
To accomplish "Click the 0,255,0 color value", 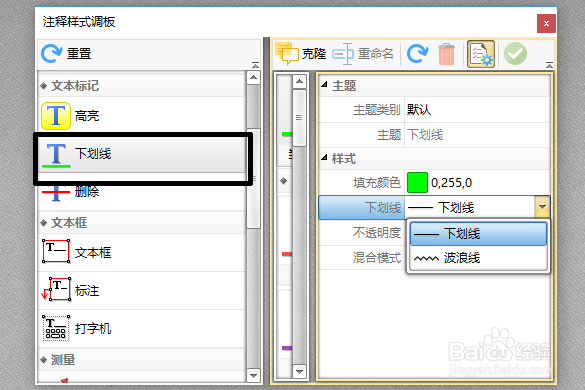I will point(451,183).
